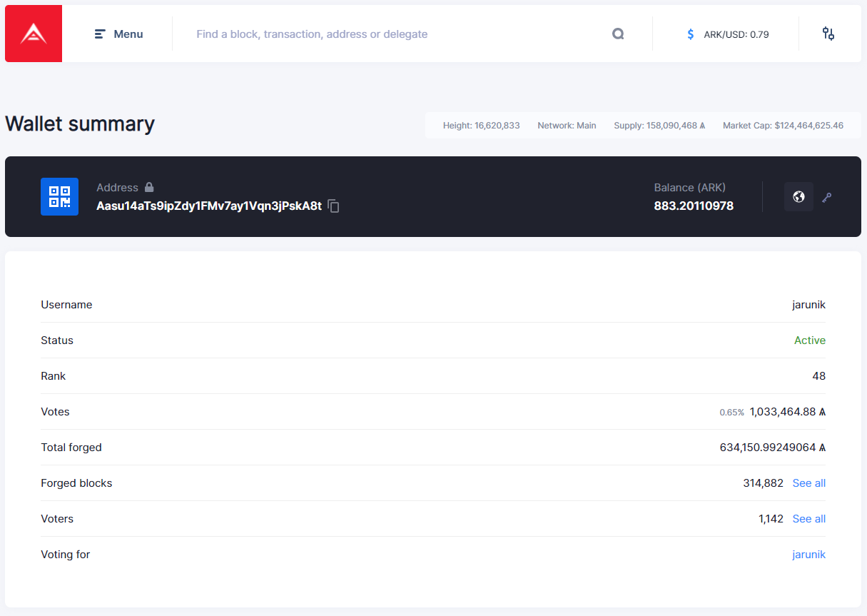
Task: Copy the wallet address to clipboard
Action: [x=333, y=206]
